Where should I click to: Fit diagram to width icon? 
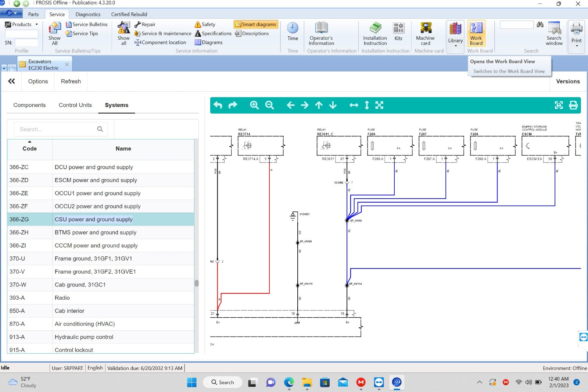(x=354, y=105)
